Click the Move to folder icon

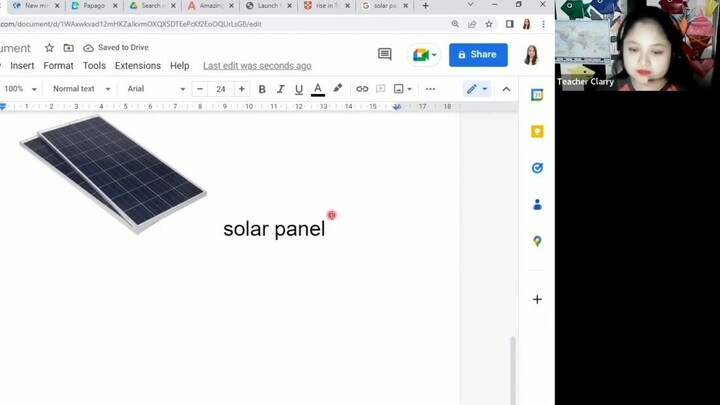click(68, 48)
